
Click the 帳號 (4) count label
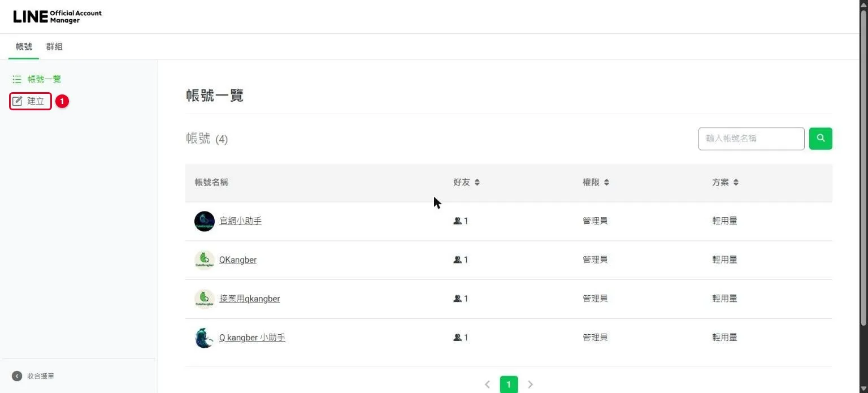coord(207,139)
